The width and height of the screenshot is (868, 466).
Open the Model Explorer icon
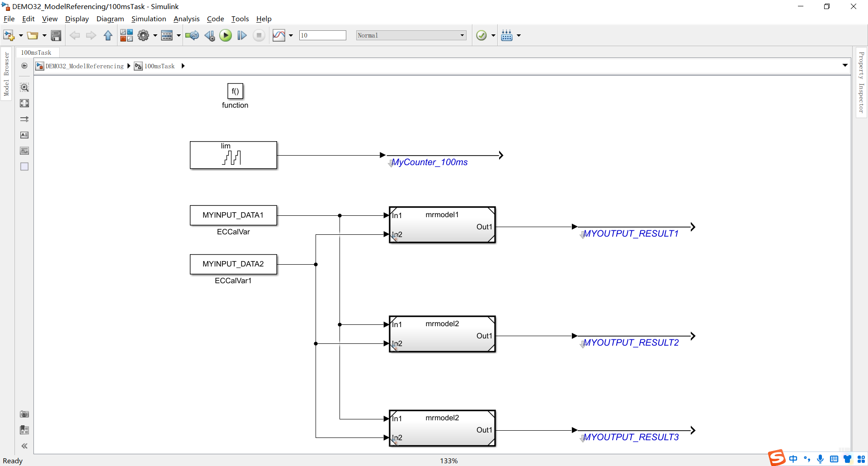167,35
